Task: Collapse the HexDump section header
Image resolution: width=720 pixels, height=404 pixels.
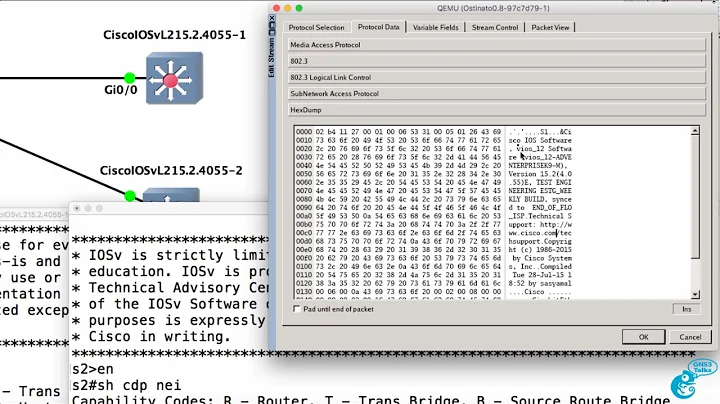Action: point(496,110)
